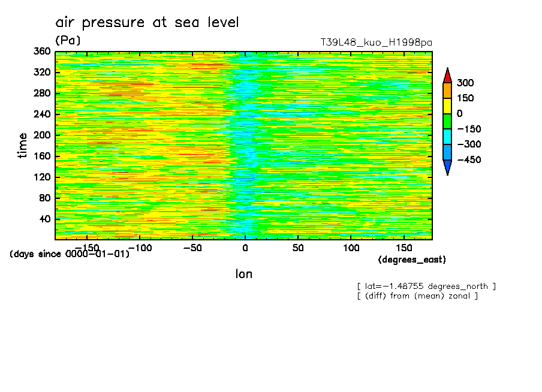542x392 pixels.
Task: Click the x-axis tick label '100'
Action: (x=351, y=248)
